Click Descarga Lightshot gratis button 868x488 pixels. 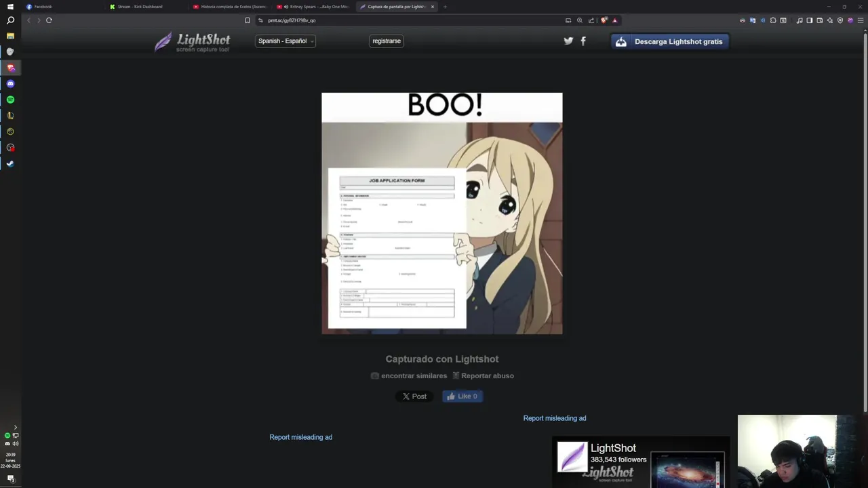670,41
